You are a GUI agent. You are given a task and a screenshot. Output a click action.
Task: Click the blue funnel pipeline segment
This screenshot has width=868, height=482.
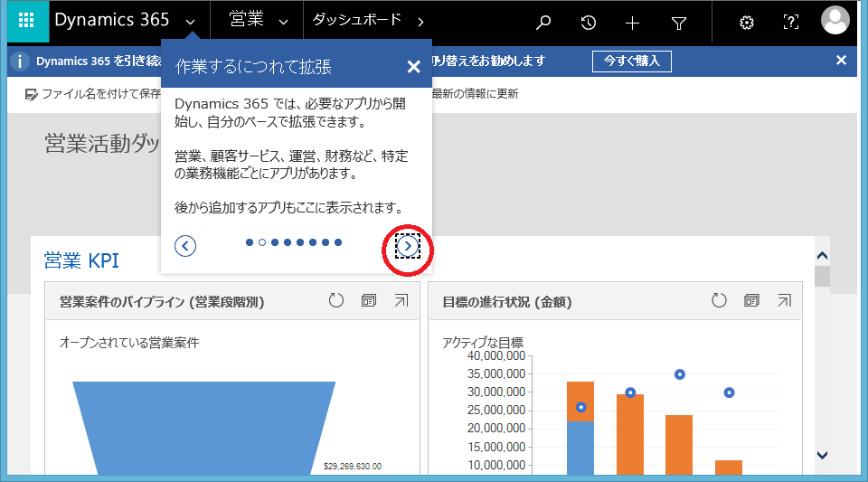(203, 428)
